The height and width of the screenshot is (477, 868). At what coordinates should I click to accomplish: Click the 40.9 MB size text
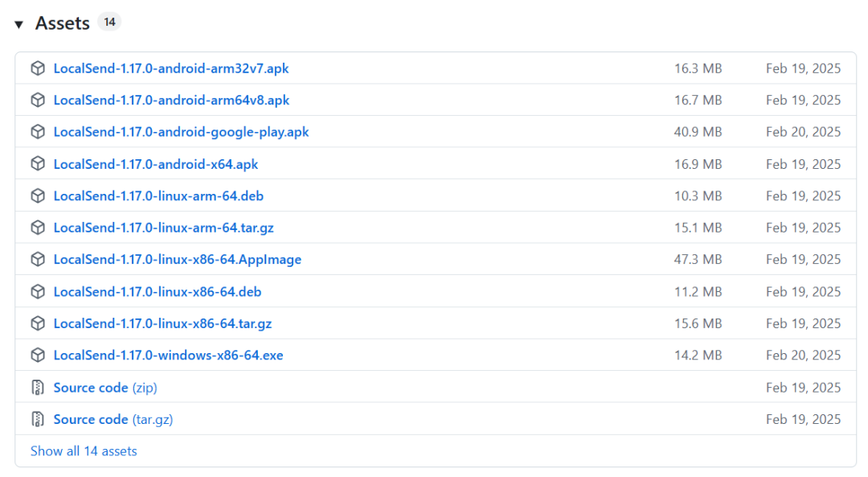(x=698, y=132)
